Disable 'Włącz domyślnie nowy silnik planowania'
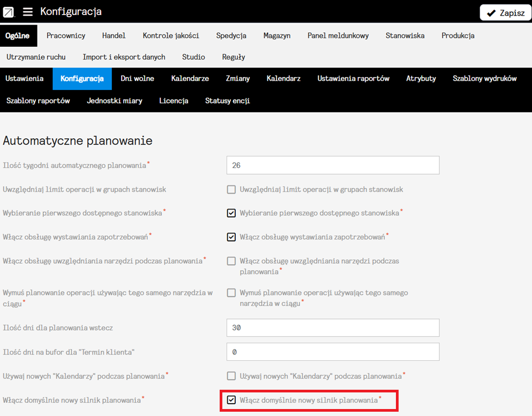Viewport: 532px width, 416px height. [x=231, y=400]
